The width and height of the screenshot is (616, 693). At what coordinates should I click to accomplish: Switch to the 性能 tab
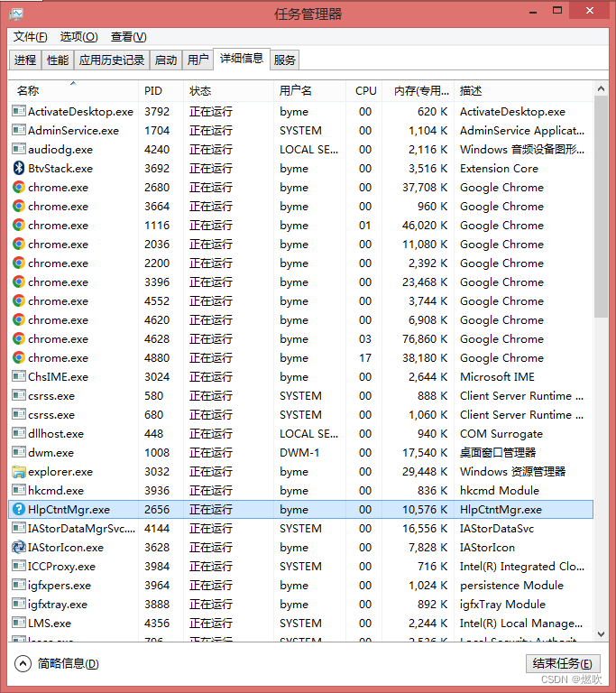[58, 60]
